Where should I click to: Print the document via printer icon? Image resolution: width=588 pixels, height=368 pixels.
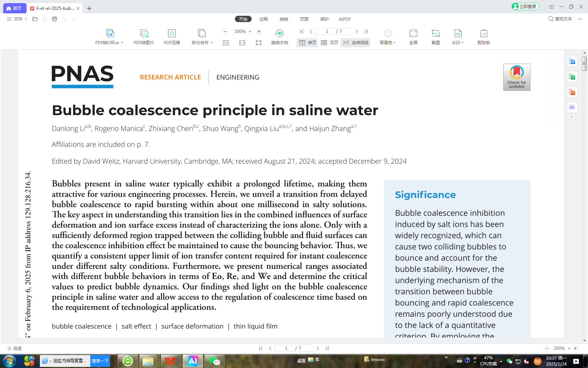[x=55, y=19]
